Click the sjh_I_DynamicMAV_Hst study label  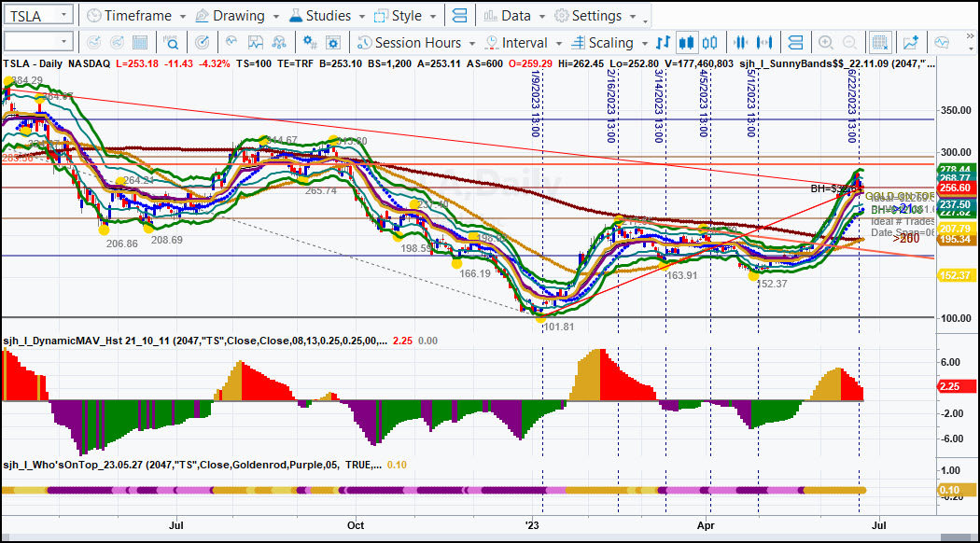pos(195,341)
